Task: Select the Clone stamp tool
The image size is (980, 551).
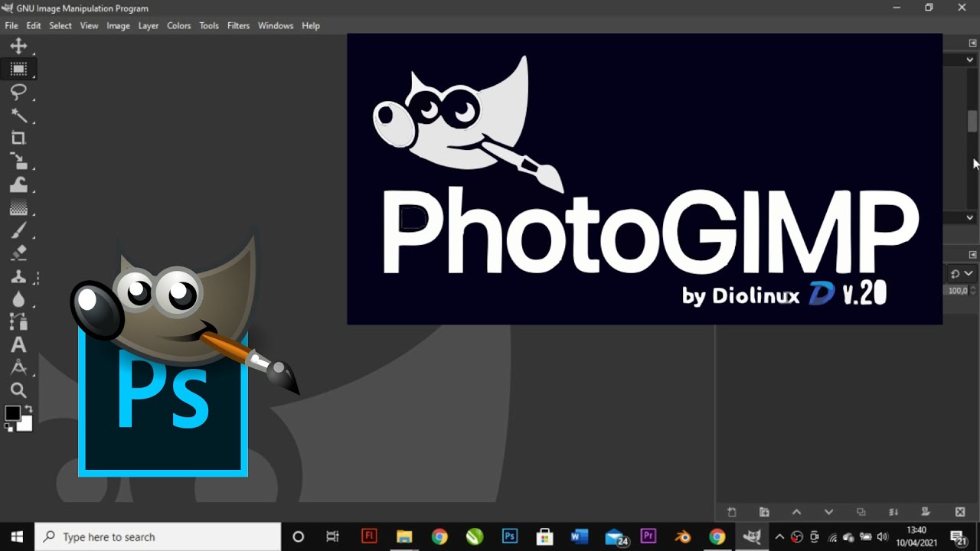Action: click(18, 276)
